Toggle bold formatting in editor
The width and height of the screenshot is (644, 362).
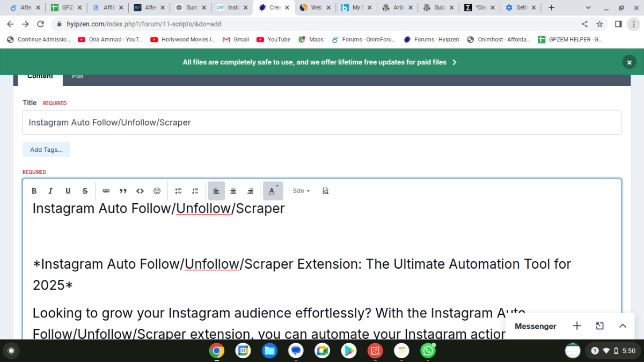point(34,191)
